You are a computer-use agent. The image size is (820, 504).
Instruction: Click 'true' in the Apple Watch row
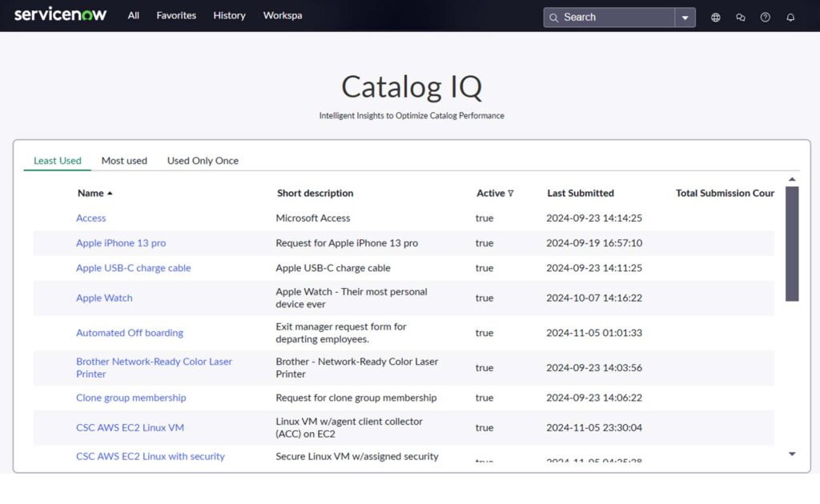(x=484, y=298)
